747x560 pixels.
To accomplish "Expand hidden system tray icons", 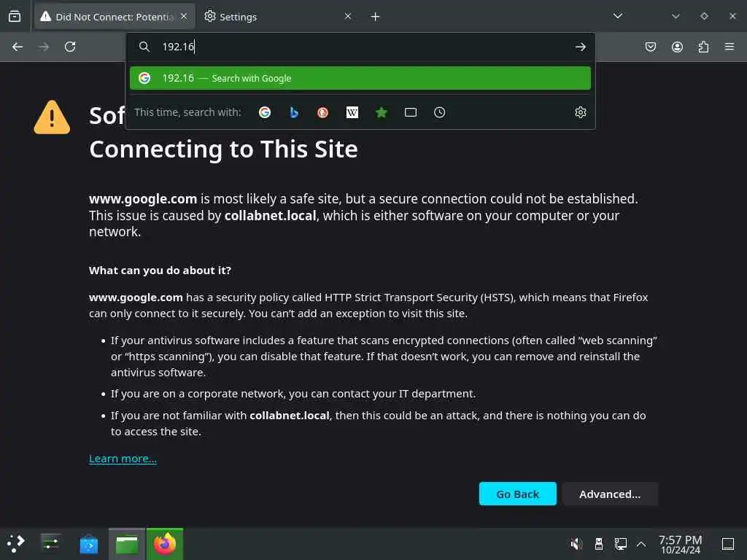I will point(641,543).
